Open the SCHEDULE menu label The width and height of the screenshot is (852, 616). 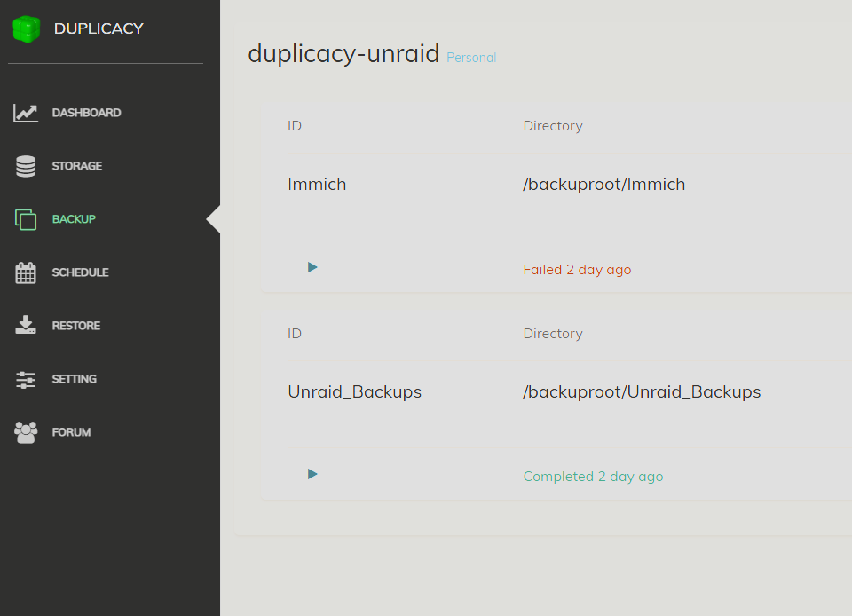coord(80,272)
